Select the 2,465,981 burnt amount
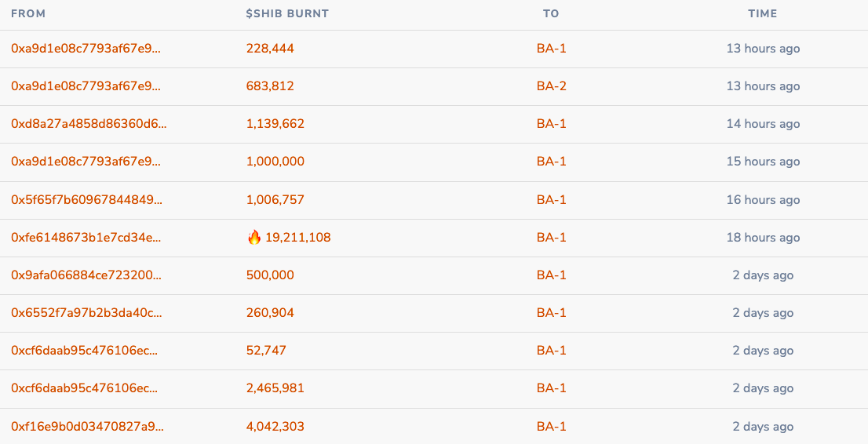The image size is (868, 444). [275, 388]
